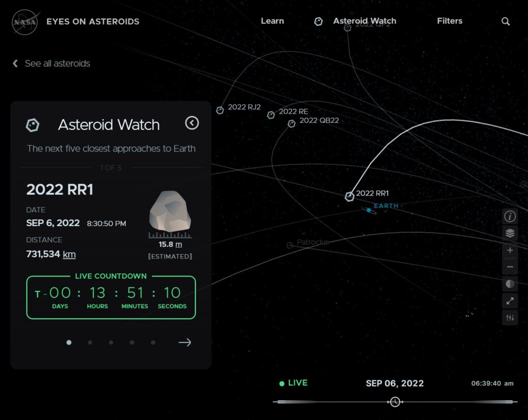Select the third carousel dot

coord(111,343)
